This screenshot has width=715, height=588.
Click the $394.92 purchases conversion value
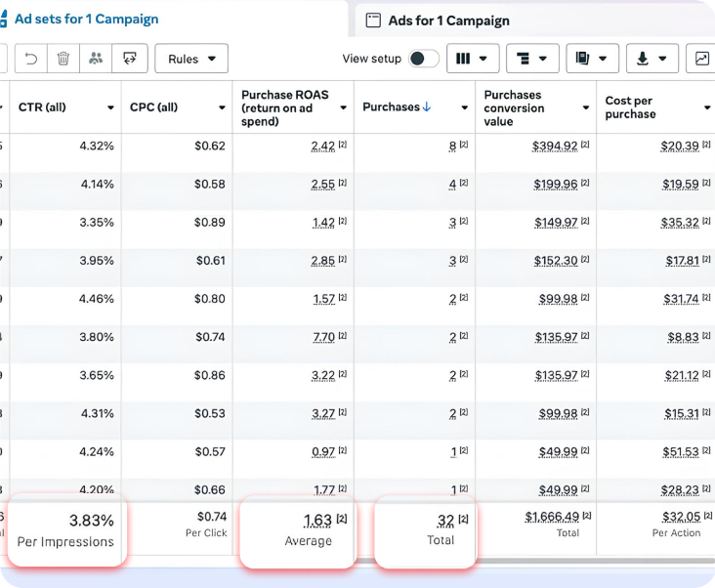554,147
